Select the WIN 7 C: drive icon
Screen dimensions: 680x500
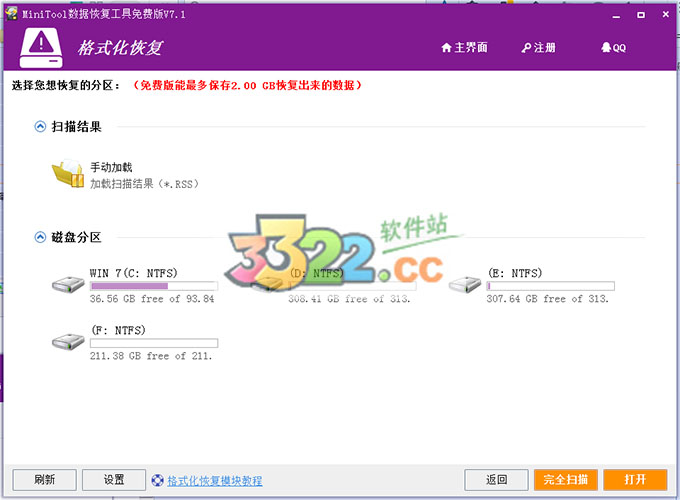click(68, 285)
